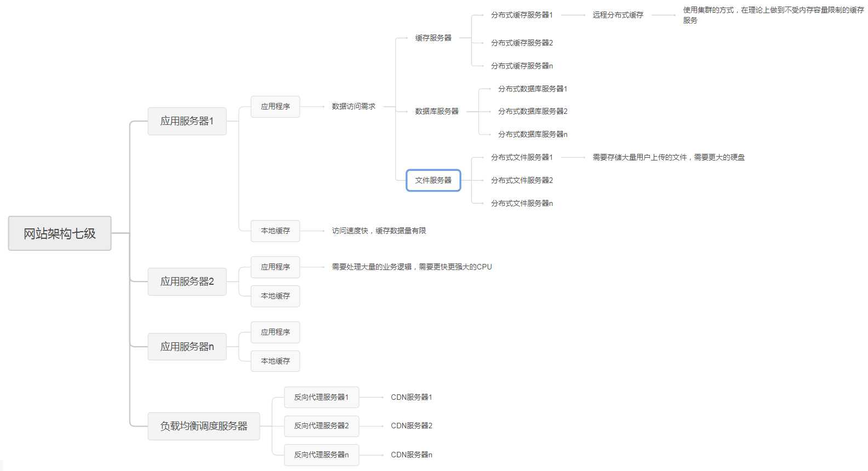Choose 分布式文件服务器n node
868x471 pixels.
tap(522, 203)
